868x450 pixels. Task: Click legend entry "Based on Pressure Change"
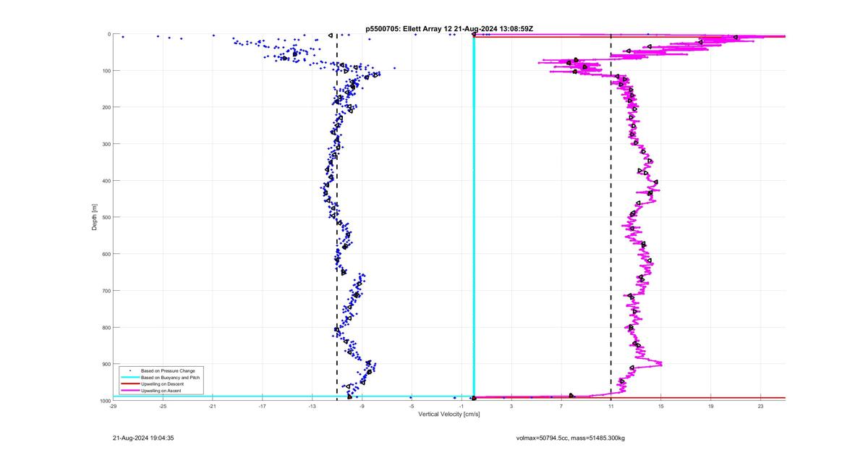pyautogui.click(x=168, y=371)
